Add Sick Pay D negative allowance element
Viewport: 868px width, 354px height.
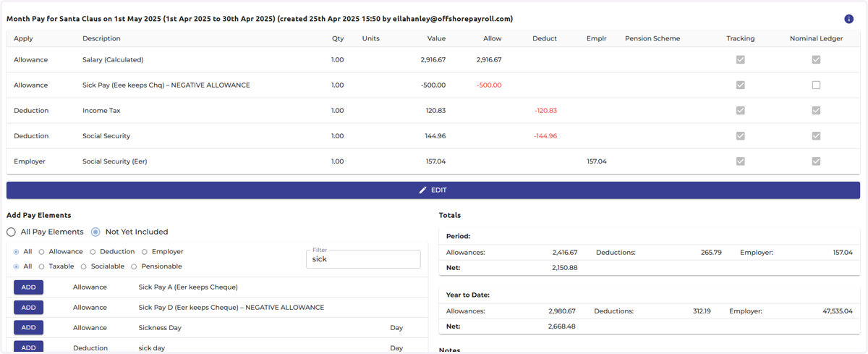click(x=28, y=308)
